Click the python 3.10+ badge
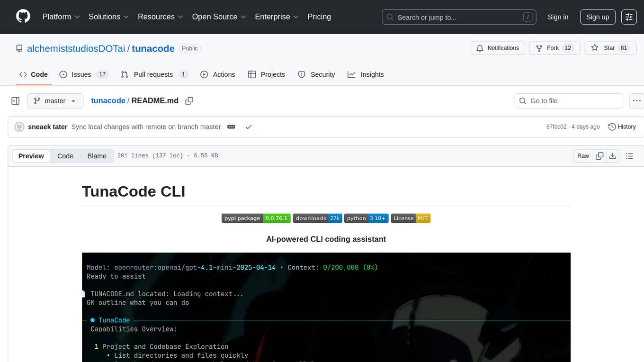The width and height of the screenshot is (644, 362). 367,218
